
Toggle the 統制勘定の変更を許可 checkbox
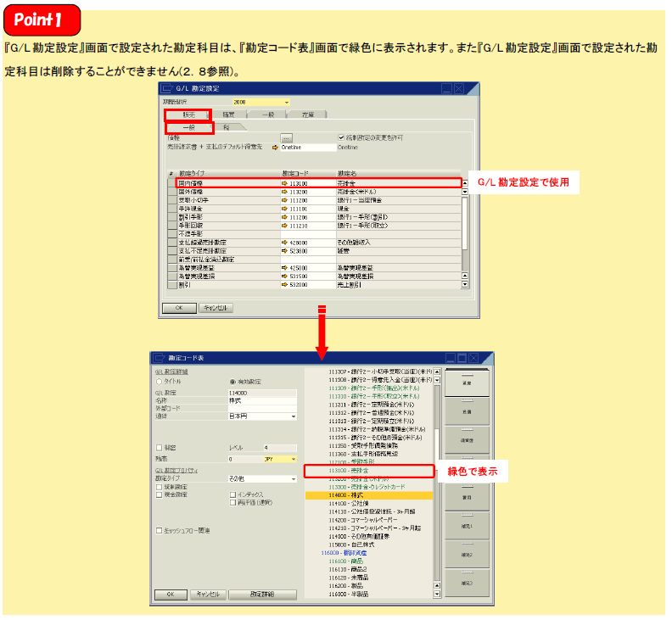coord(340,137)
